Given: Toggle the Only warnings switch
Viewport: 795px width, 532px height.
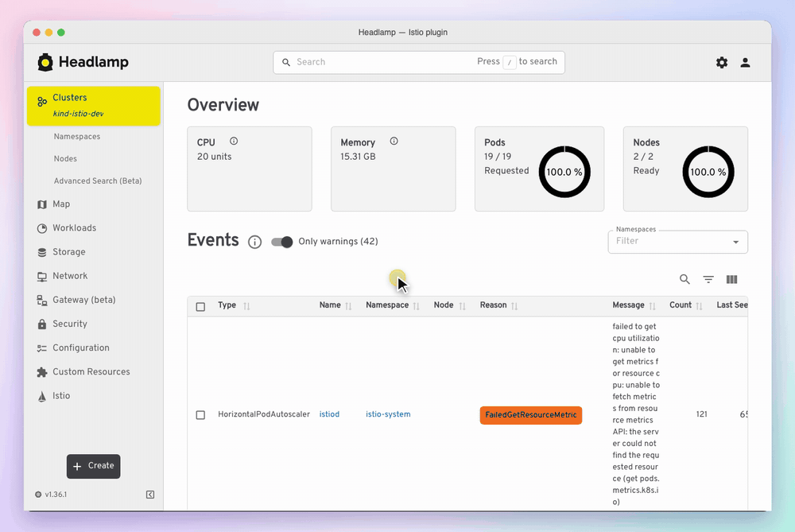Looking at the screenshot, I should click(282, 242).
